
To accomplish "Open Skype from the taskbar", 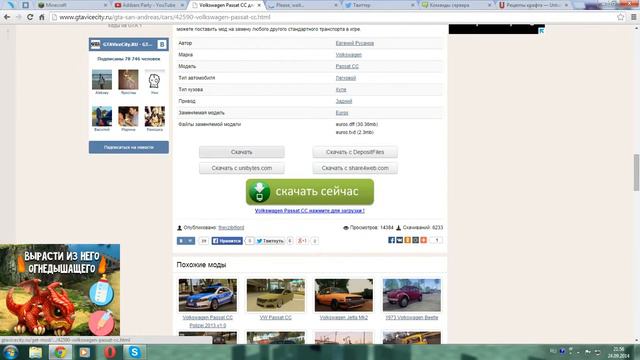I will point(134,352).
